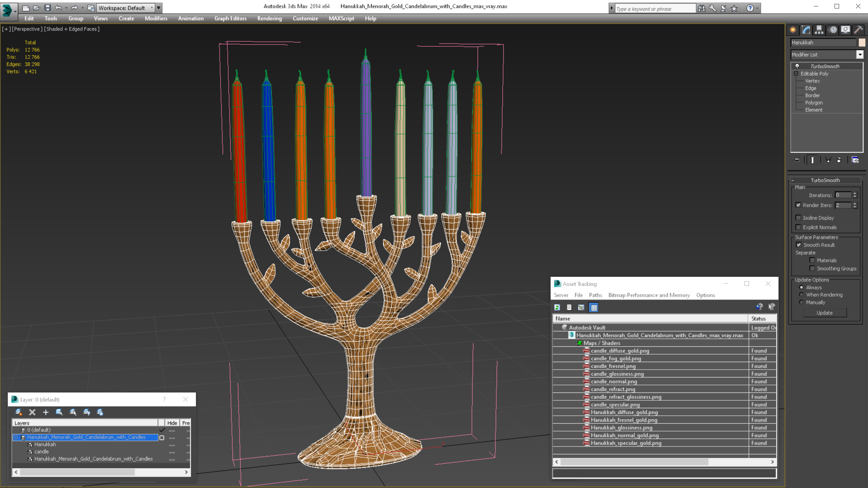The height and width of the screenshot is (488, 868).
Task: Open a file with the folder icon
Action: [36, 8]
